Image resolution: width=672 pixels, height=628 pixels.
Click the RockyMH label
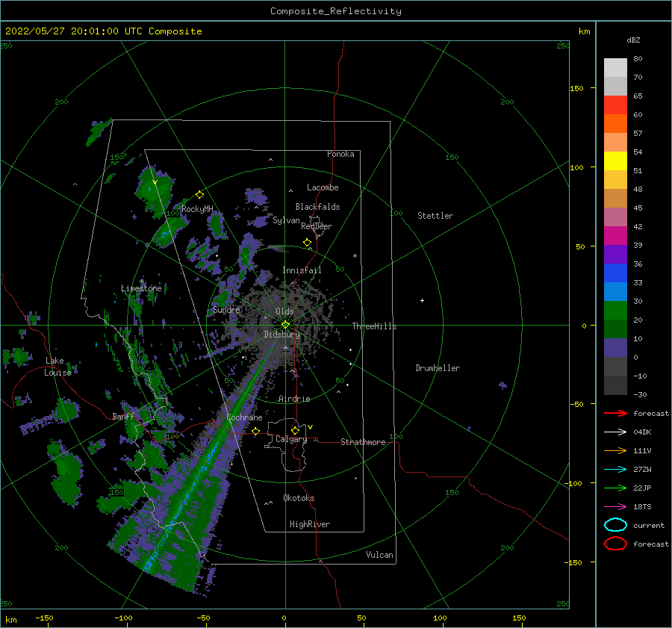197,209
